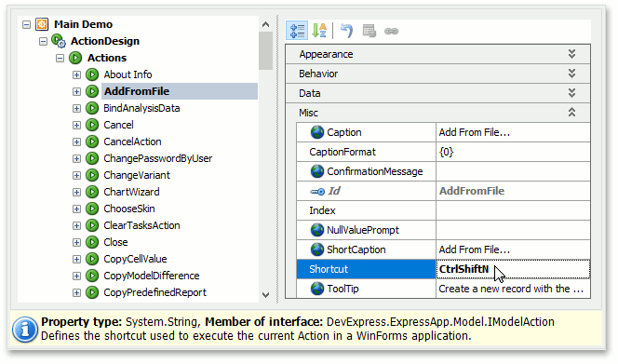
Task: Select the ChartWizard tree item
Action: tap(131, 192)
